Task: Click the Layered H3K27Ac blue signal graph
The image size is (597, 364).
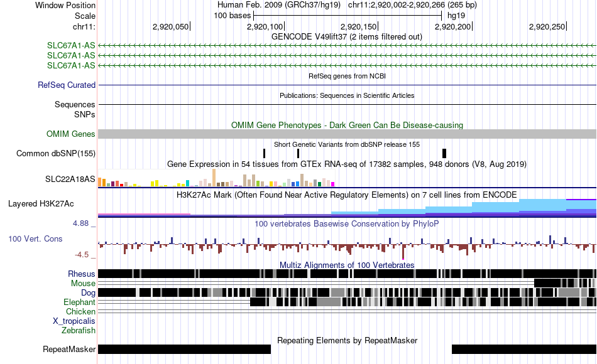Action: pyautogui.click(x=348, y=208)
